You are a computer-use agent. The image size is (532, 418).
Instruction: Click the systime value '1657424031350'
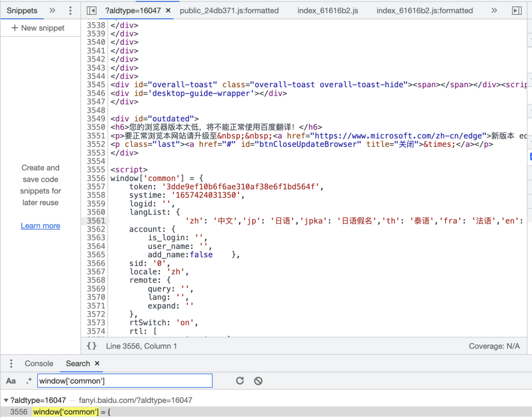click(206, 195)
